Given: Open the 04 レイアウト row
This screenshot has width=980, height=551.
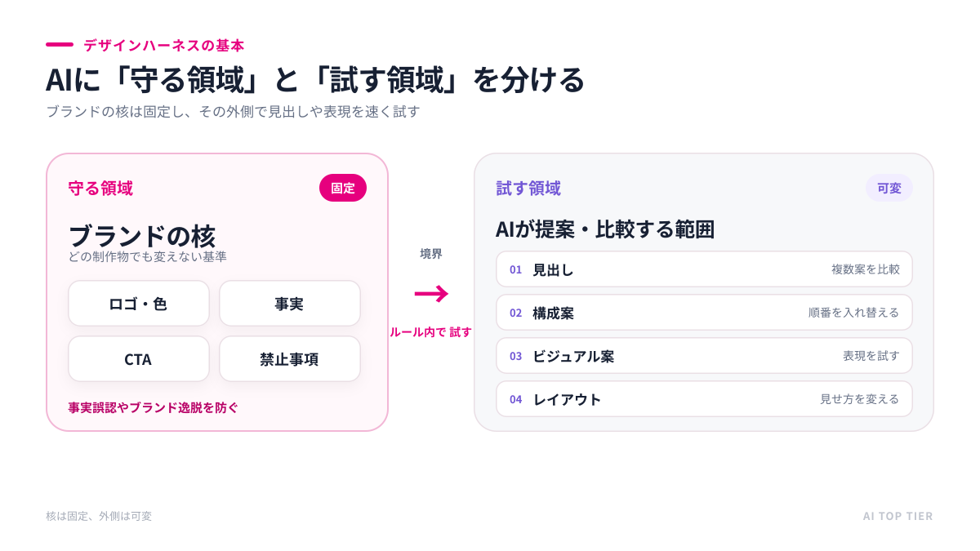Looking at the screenshot, I should tap(704, 399).
